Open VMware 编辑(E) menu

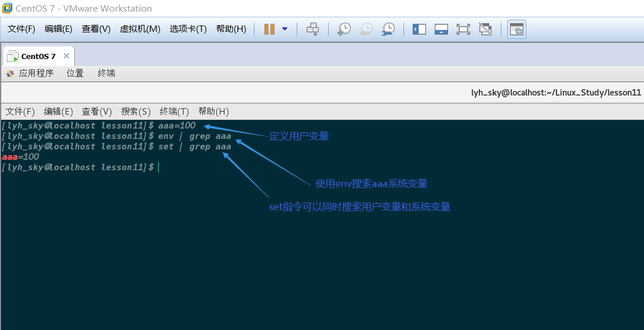pos(59,29)
